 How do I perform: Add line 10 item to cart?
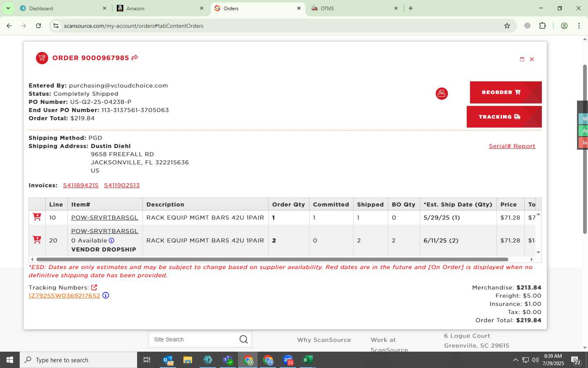point(37,217)
